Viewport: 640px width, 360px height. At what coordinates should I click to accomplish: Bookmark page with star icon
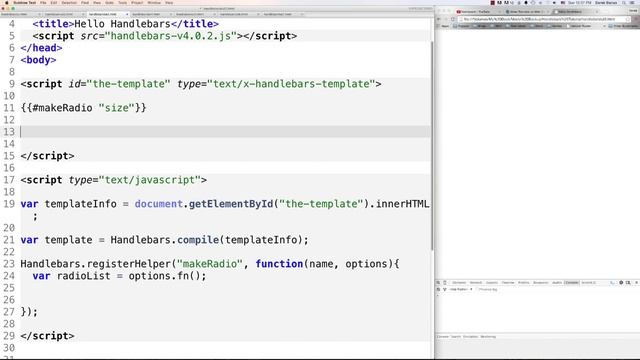[x=628, y=19]
